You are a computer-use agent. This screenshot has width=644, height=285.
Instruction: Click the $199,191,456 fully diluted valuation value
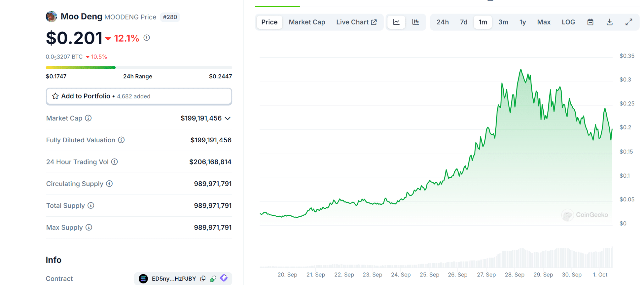pyautogui.click(x=211, y=140)
